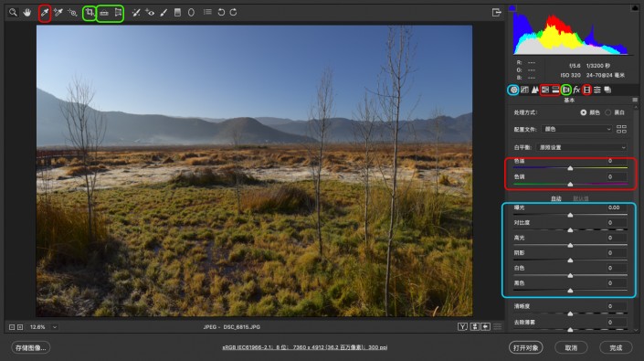Screen dimensions: 644x361
Task: Click the workflow options link below image
Action: [305, 347]
